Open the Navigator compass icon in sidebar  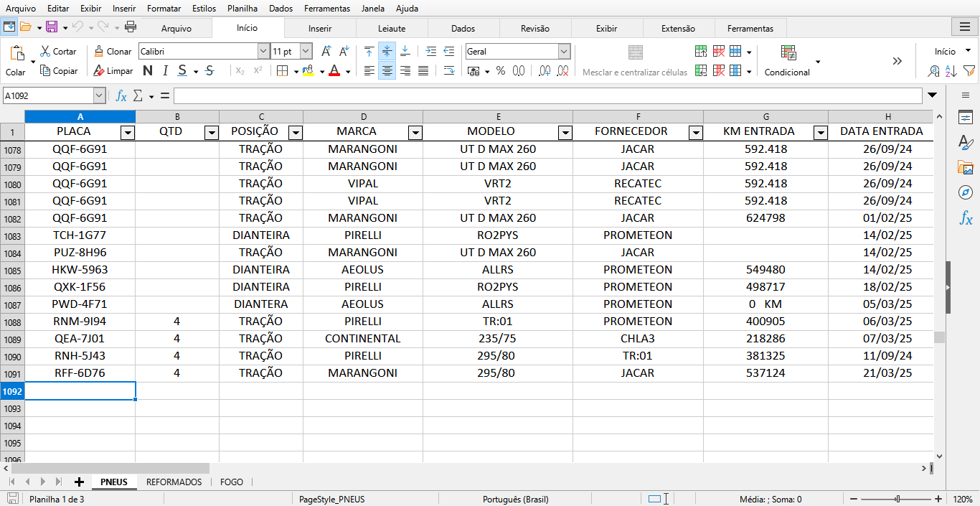966,192
